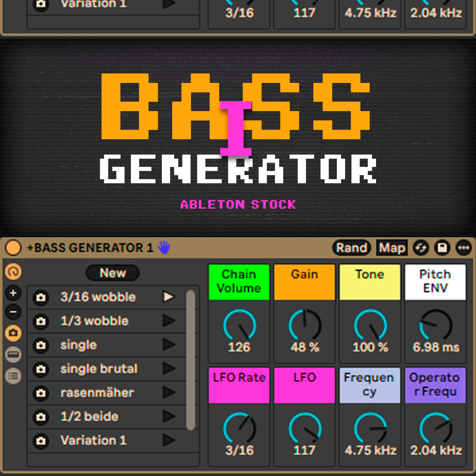Select the 3/16 wobble variation name

[98, 297]
